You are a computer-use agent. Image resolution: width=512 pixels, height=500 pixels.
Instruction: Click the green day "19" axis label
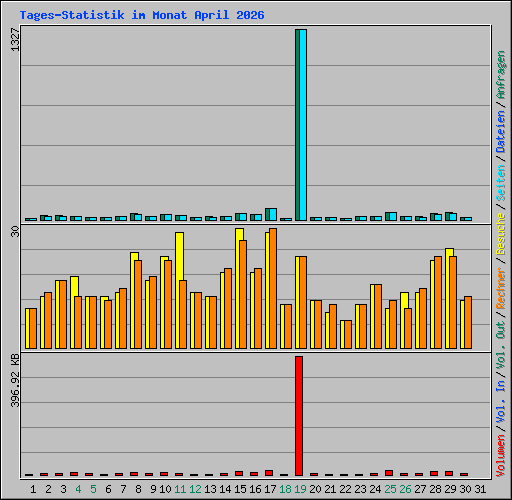tap(300, 489)
